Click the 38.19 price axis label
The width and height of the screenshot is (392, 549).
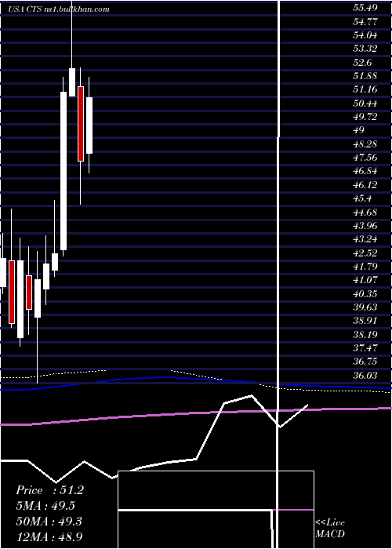click(365, 335)
